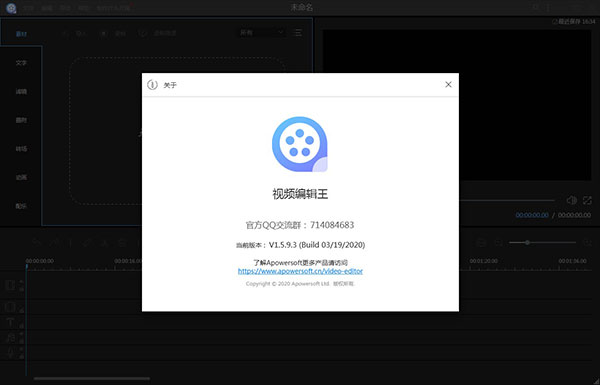Expand the 所有 filter dropdown
Image resolution: width=600 pixels, height=385 pixels.
(262, 33)
